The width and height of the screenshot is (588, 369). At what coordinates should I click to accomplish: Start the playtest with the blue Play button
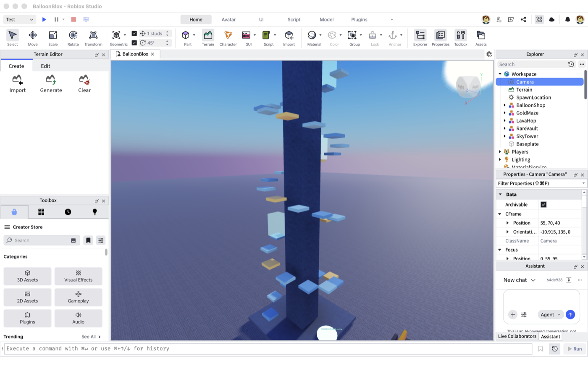[44, 19]
